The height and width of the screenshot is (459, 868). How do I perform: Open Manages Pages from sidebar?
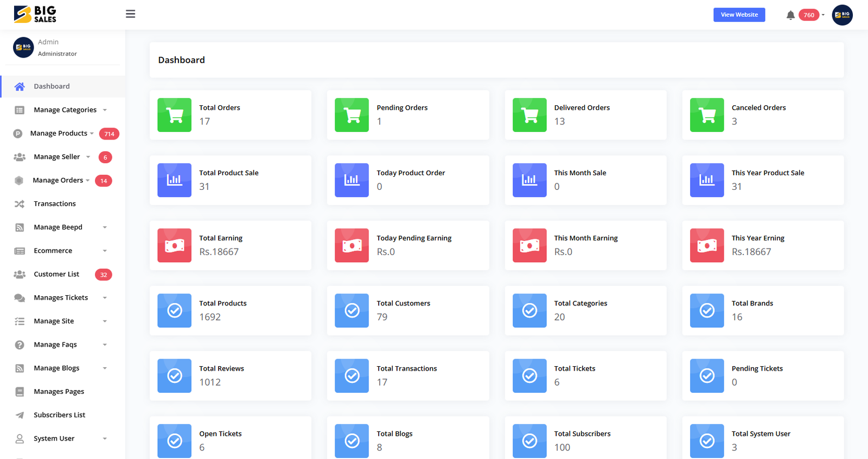coord(59,392)
